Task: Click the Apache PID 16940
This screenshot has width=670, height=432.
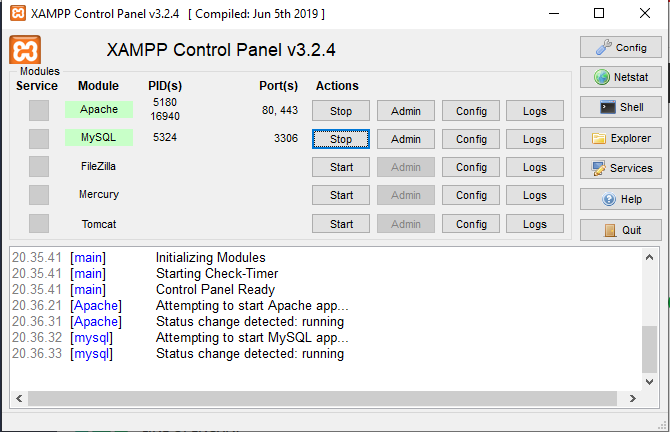Action: pyautogui.click(x=165, y=116)
